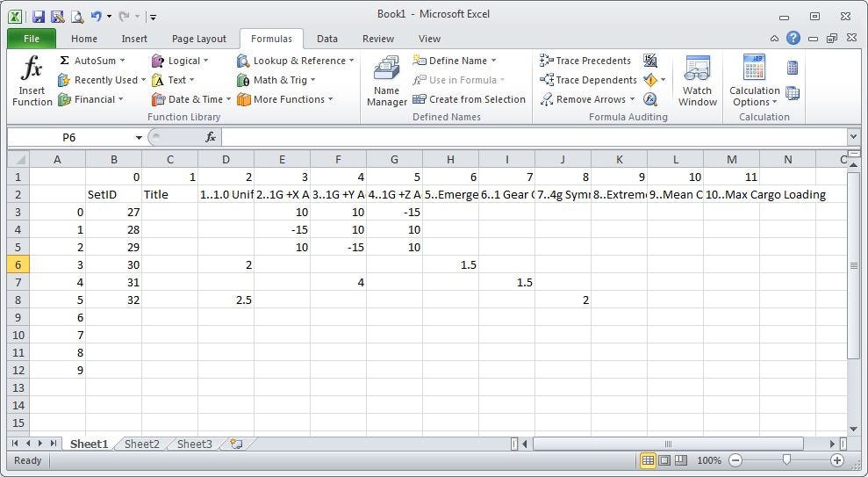The width and height of the screenshot is (868, 477).
Task: Switch to the View tab
Action: pos(429,39)
